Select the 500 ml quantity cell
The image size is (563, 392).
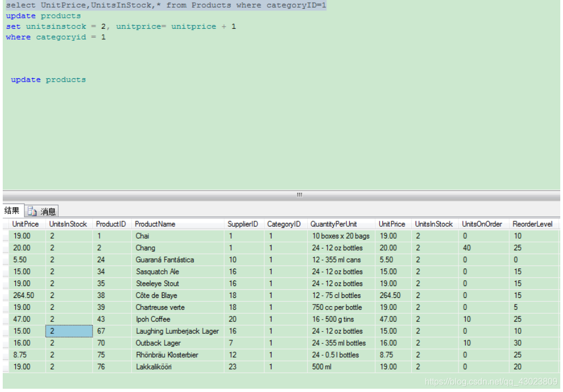[x=341, y=366]
